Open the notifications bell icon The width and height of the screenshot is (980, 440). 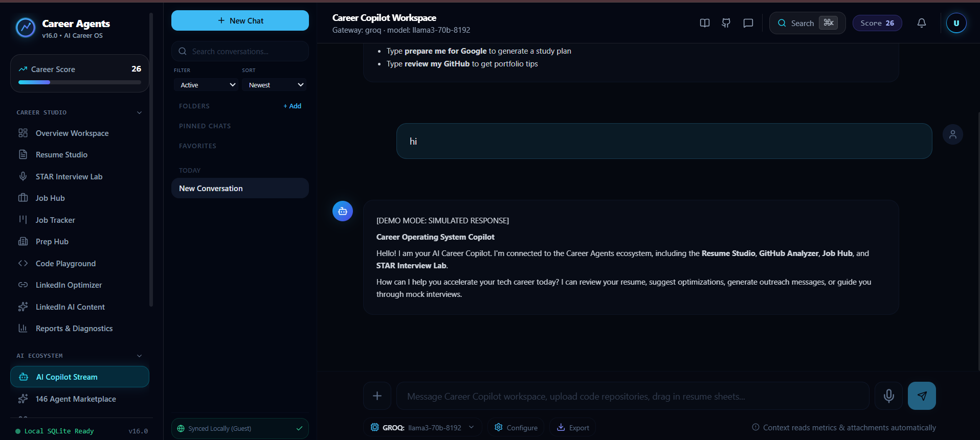[921, 23]
